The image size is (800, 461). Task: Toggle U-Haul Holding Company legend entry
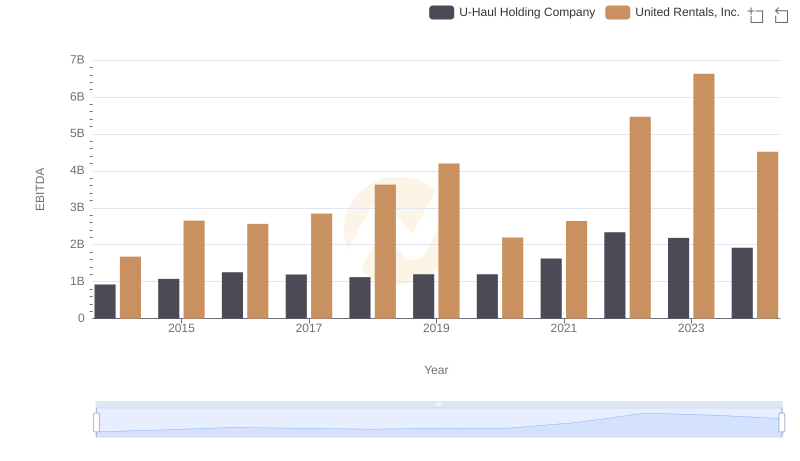[x=512, y=12]
